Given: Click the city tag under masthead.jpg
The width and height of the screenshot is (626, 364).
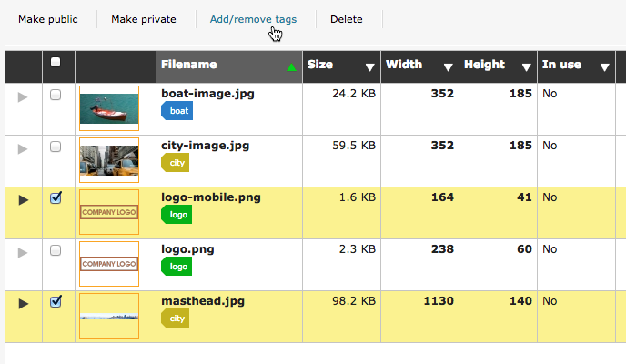Looking at the screenshot, I should click(176, 318).
